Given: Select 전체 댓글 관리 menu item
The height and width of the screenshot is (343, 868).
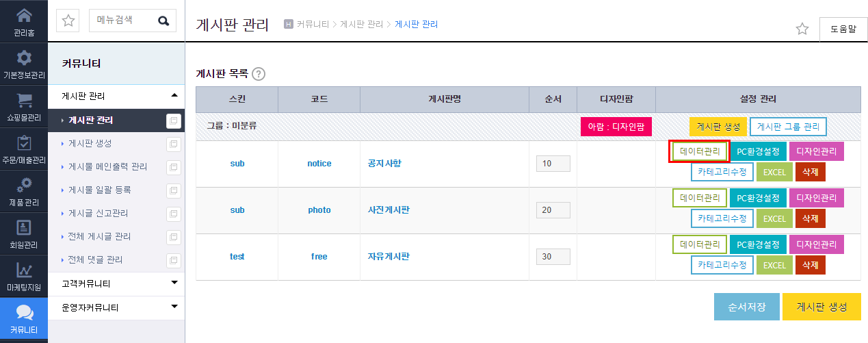Looking at the screenshot, I should click(95, 259).
